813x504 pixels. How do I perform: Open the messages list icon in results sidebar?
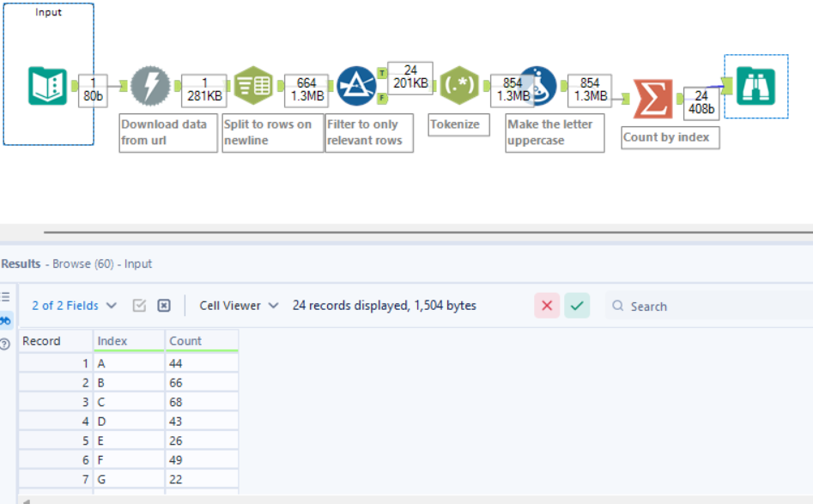click(6, 297)
